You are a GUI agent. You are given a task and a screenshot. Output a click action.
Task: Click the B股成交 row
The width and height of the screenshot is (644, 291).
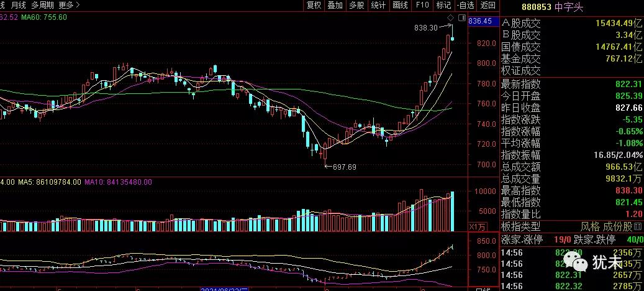click(x=572, y=35)
